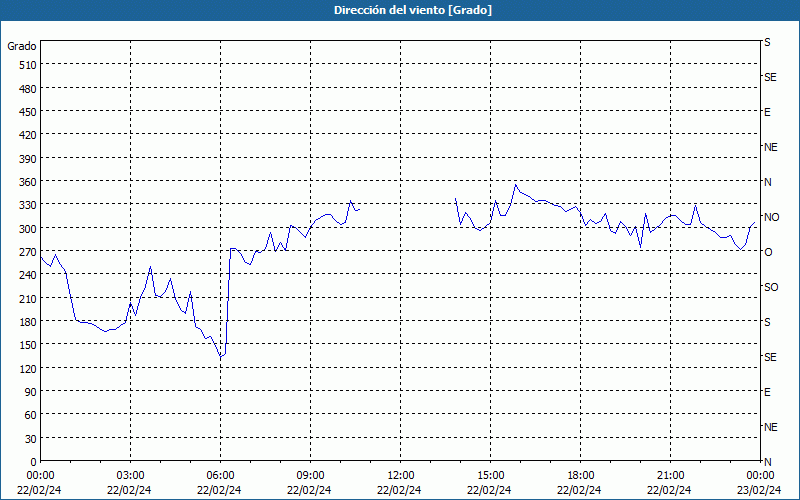Select the 150 degree axis label
Image resolution: width=800 pixels, height=500 pixels.
pyautogui.click(x=28, y=345)
